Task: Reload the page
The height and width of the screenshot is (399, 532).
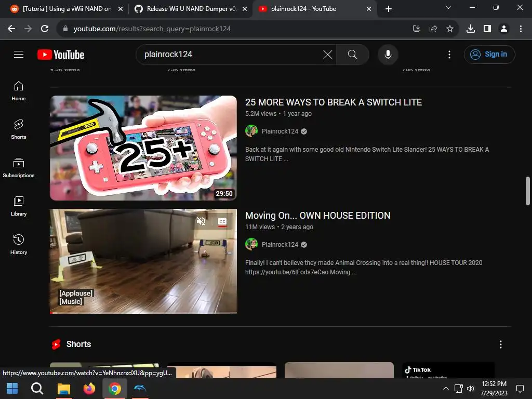Action: pyautogui.click(x=45, y=29)
